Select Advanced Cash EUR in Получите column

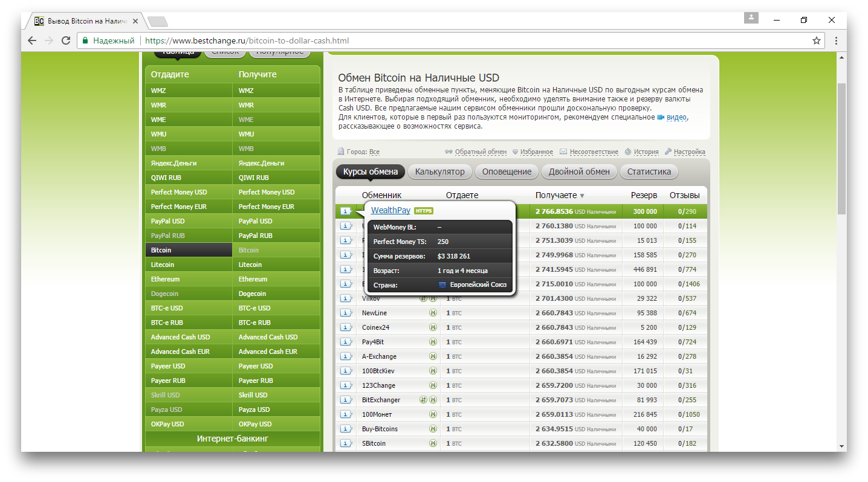click(x=276, y=352)
